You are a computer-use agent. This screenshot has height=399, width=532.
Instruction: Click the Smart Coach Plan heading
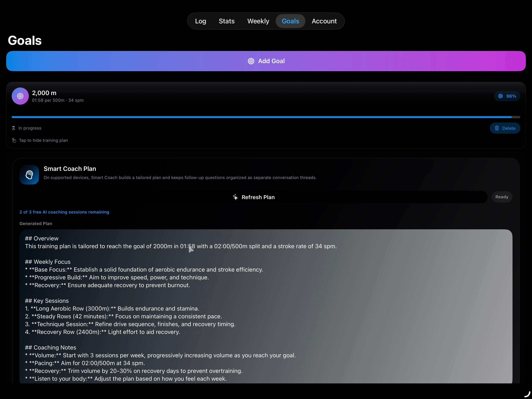tap(70, 169)
